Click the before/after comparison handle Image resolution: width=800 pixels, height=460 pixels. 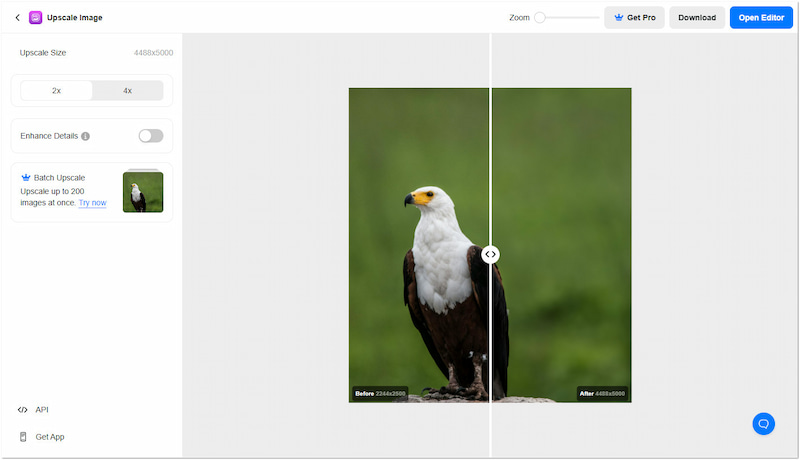(490, 254)
